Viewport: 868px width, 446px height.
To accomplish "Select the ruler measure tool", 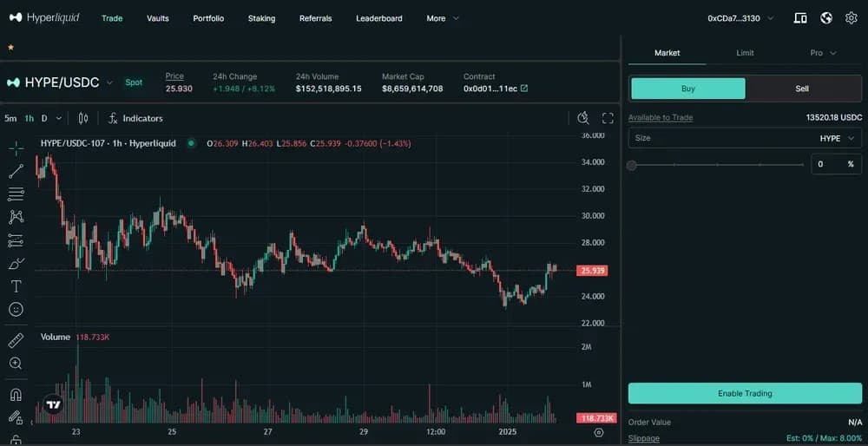I will point(16,340).
